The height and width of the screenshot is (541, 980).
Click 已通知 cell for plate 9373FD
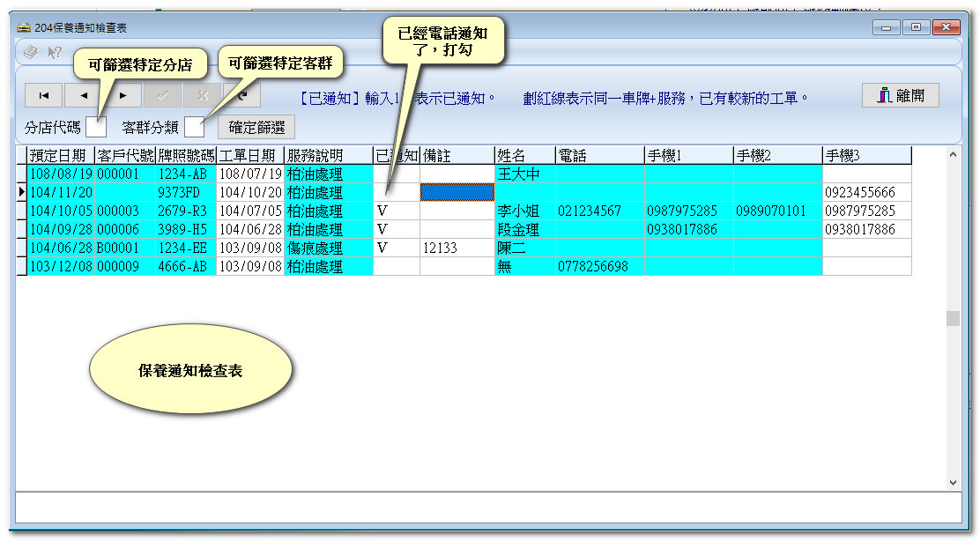[396, 192]
